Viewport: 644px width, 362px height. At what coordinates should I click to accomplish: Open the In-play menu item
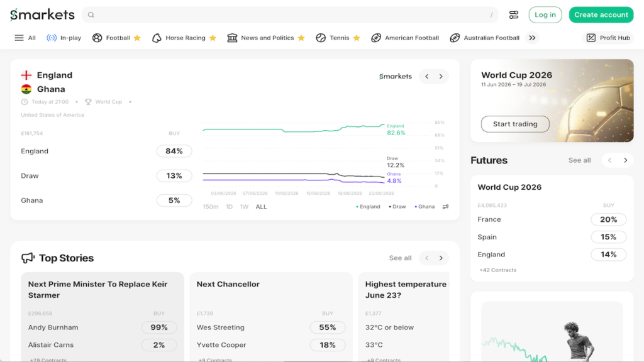(x=64, y=38)
